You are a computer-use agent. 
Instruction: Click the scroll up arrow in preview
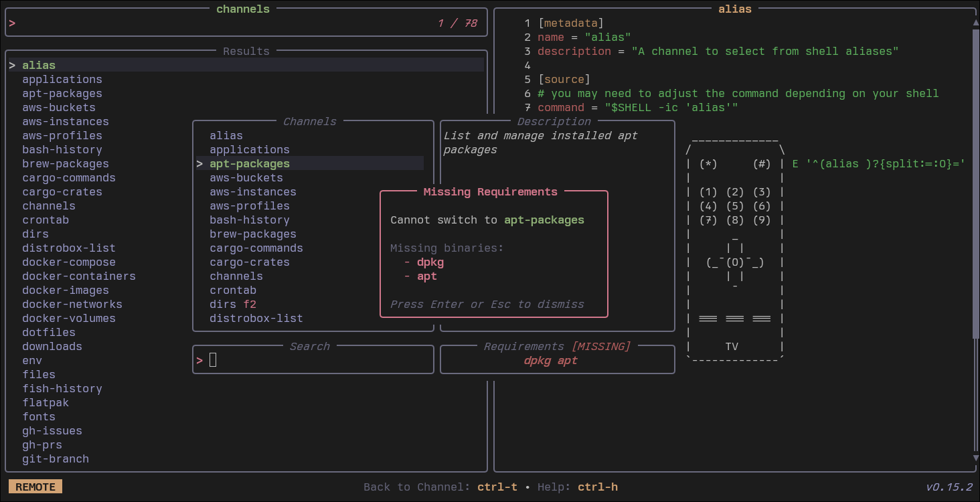975,23
